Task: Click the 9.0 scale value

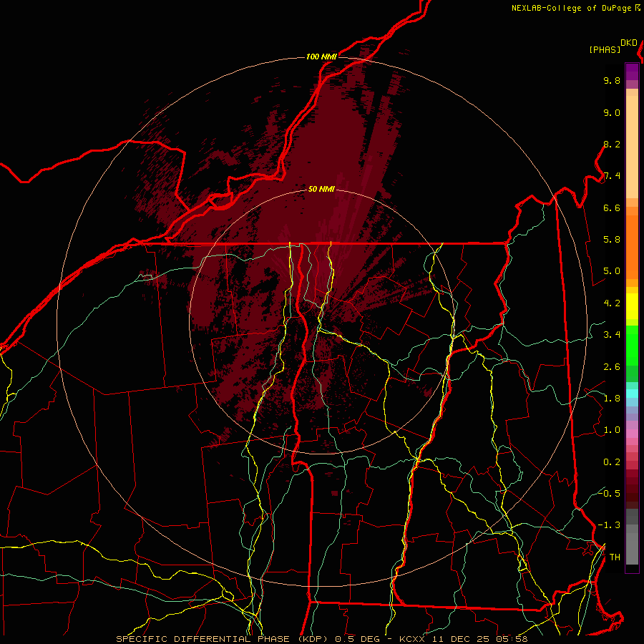Action: tap(612, 112)
